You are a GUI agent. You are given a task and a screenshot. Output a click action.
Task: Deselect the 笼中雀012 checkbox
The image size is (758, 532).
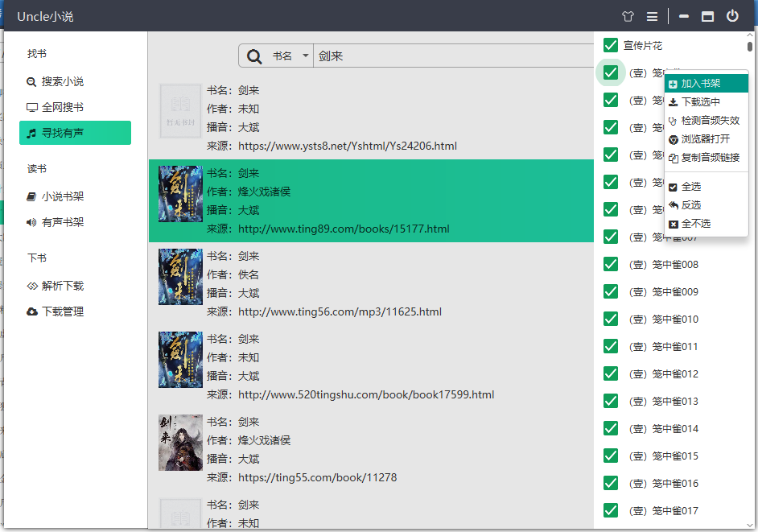click(611, 374)
